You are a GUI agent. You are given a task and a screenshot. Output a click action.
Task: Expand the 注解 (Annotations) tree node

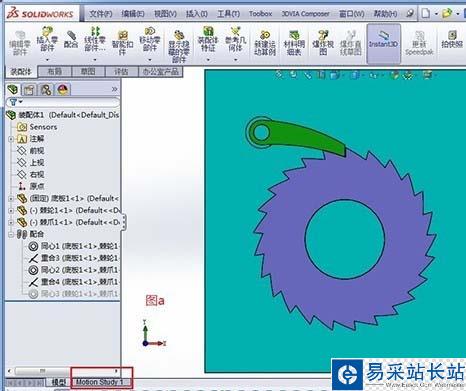[x=11, y=139]
